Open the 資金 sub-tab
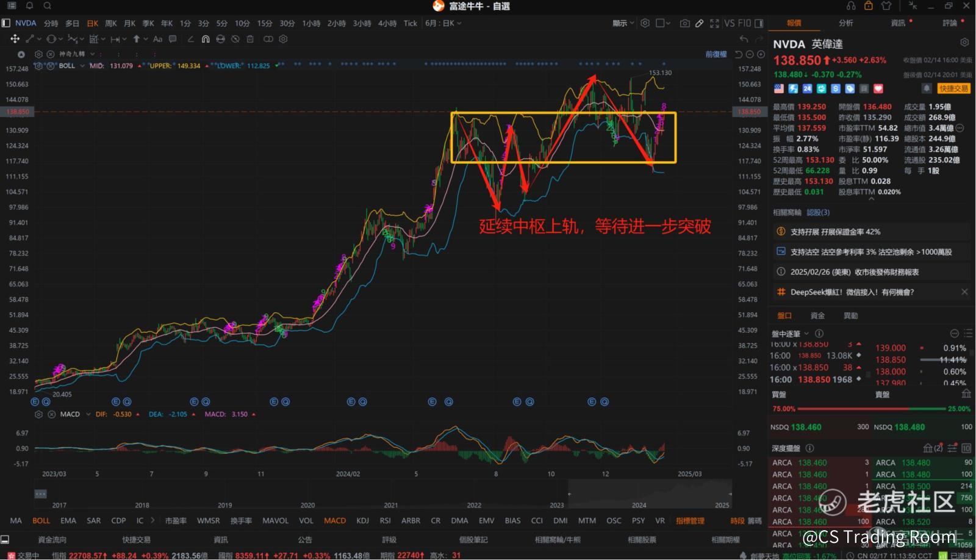Image resolution: width=976 pixels, height=560 pixels. pos(817,315)
